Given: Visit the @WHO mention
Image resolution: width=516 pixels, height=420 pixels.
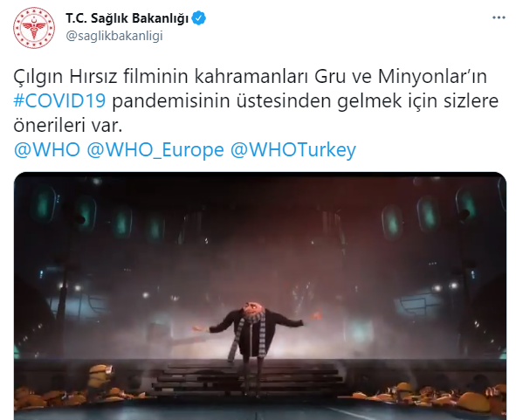Looking at the screenshot, I should (x=47, y=150).
